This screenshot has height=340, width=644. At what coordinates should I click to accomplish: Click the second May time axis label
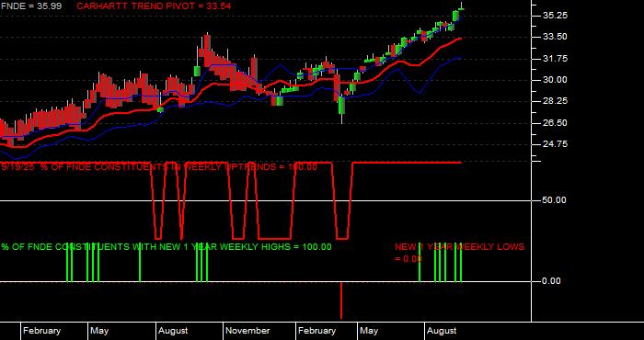pos(369,331)
